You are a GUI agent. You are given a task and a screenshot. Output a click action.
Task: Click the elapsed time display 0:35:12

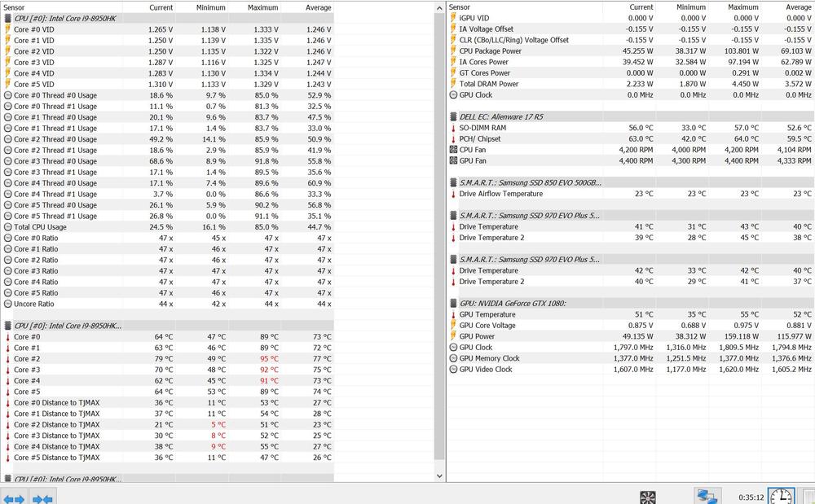click(x=750, y=497)
